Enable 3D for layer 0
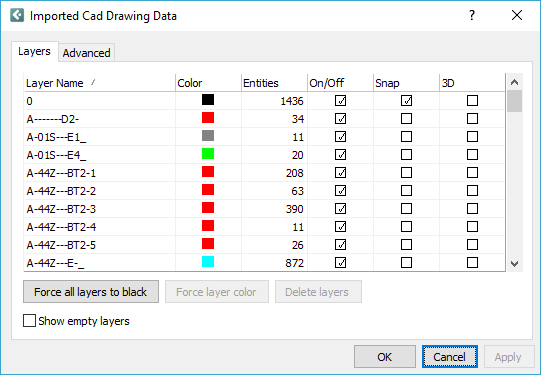Screen dimensions: 541x375 coord(472,101)
